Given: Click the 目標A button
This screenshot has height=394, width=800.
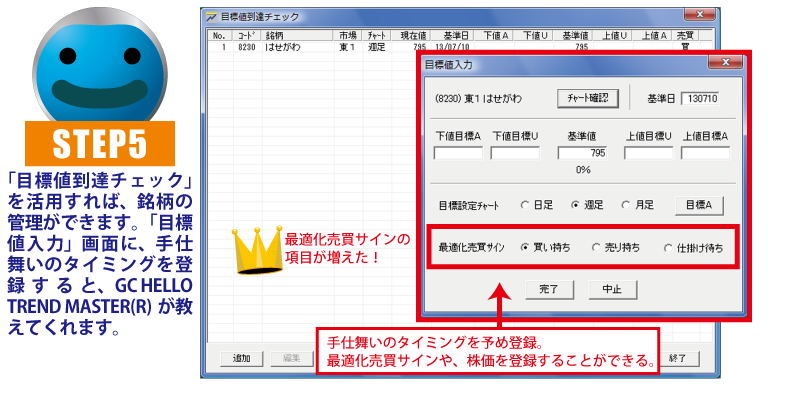Looking at the screenshot, I should coord(698,205).
